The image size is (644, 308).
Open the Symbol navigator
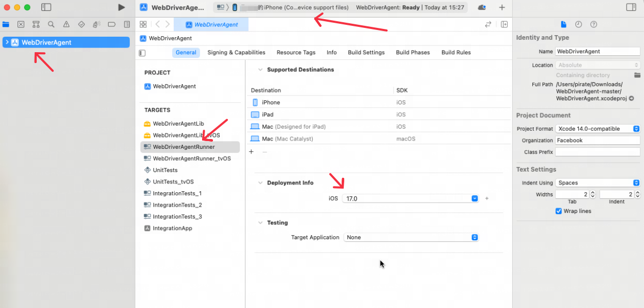[x=36, y=24]
